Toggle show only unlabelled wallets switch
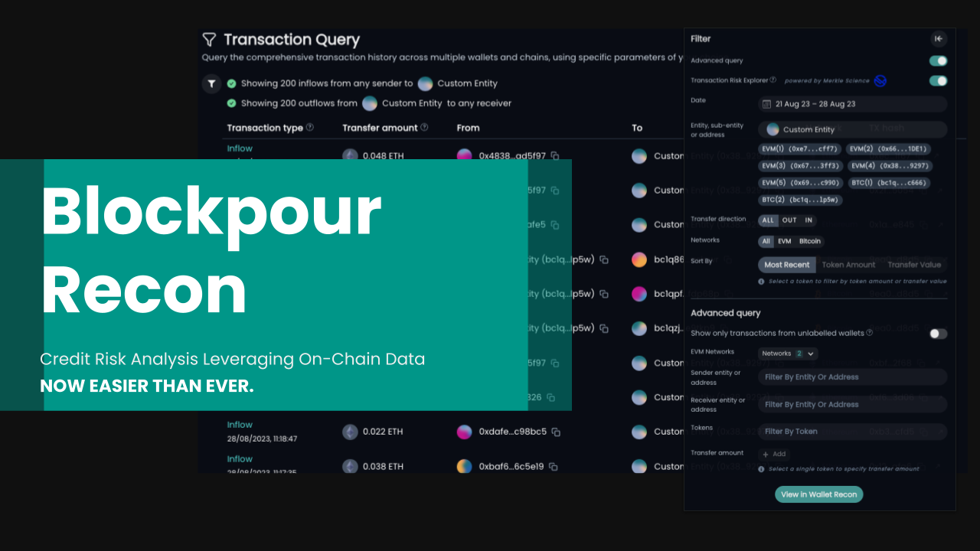The image size is (980, 551). 938,334
